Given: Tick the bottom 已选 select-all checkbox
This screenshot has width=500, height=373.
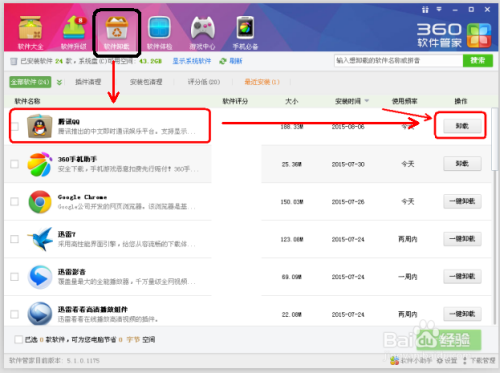Looking at the screenshot, I should pos(18,339).
